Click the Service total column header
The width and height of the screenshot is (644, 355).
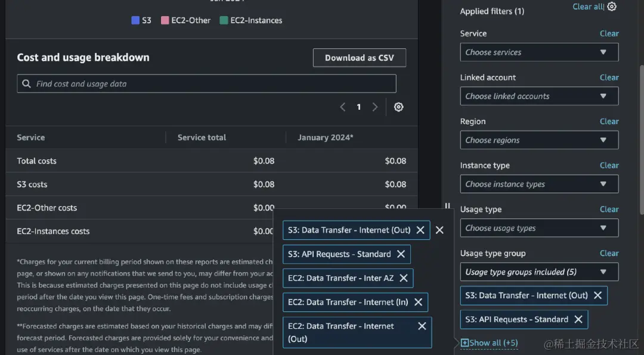pos(202,138)
